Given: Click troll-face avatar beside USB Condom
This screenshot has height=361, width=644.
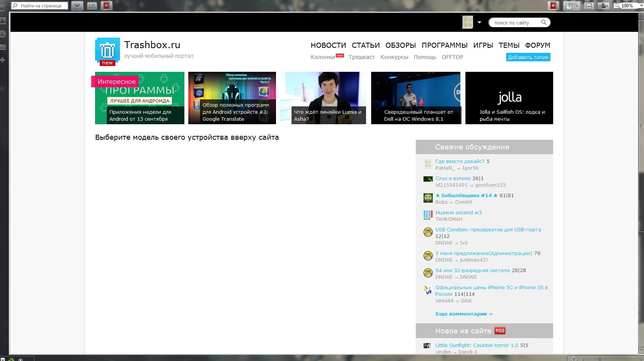Looking at the screenshot, I should click(x=428, y=232).
